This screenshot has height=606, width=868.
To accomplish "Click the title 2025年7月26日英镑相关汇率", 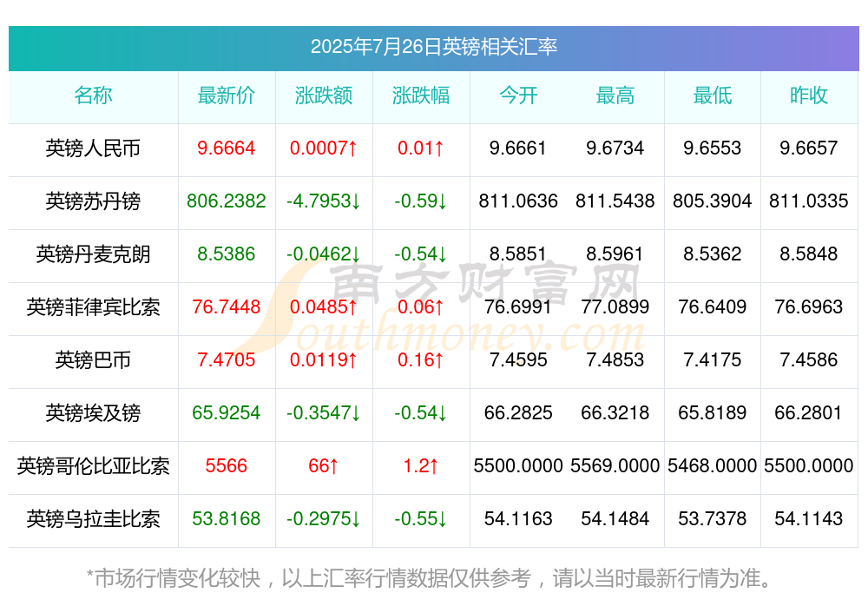I will [x=433, y=47].
